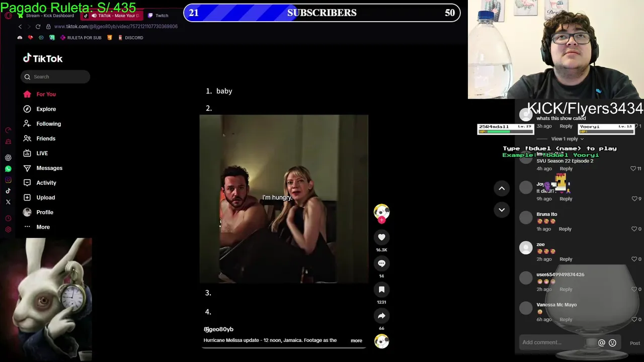Like zee's comment

[x=634, y=259]
